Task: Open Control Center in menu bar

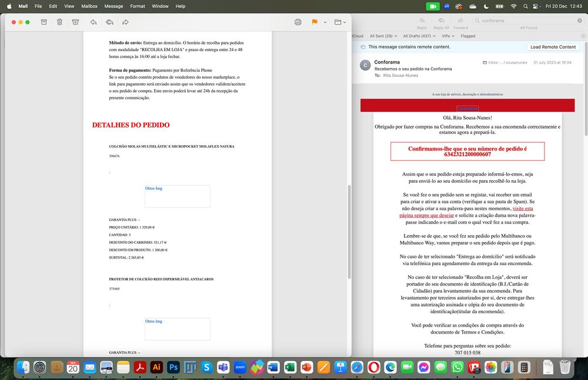Action: [x=537, y=6]
